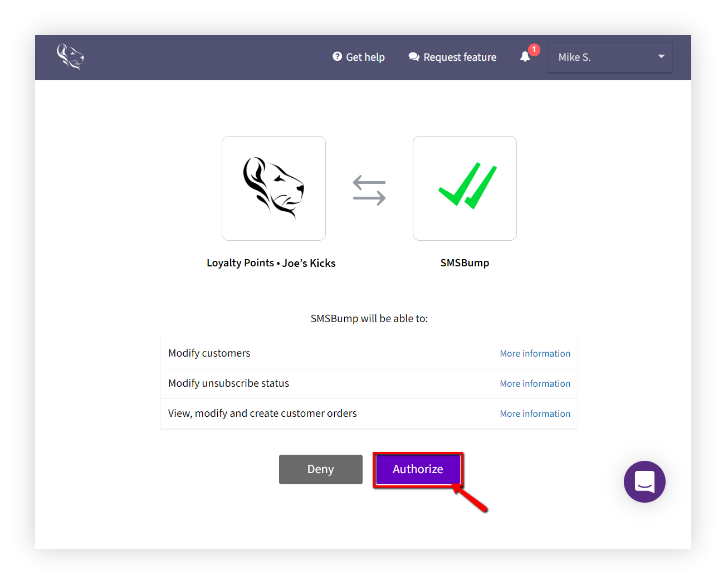This screenshot has height=584, width=728.
Task: Click the lion logo in the header
Action: click(70, 57)
